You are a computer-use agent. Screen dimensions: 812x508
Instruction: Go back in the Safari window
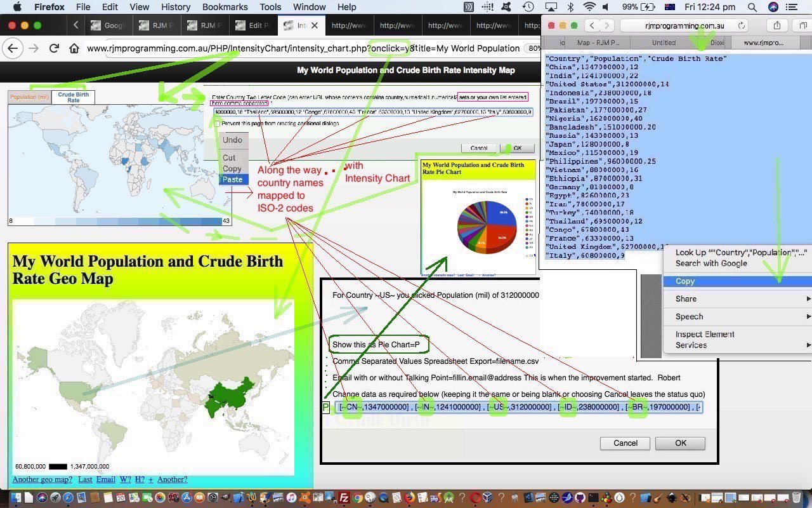coord(591,25)
